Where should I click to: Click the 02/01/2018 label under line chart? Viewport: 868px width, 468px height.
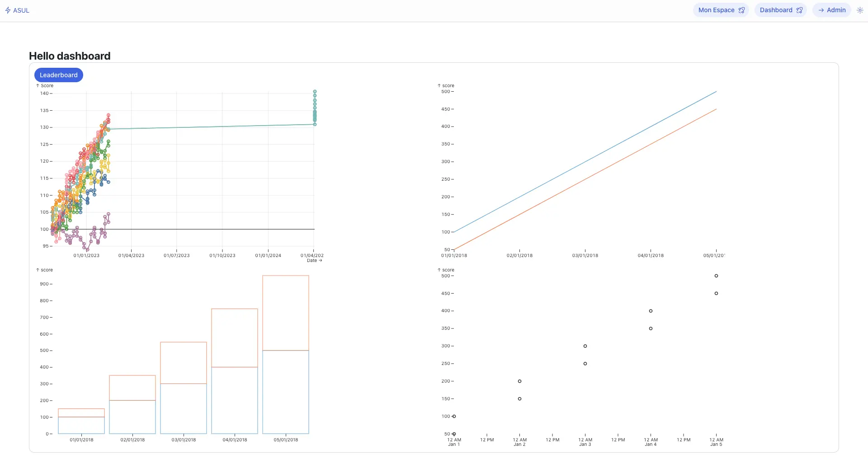519,256
